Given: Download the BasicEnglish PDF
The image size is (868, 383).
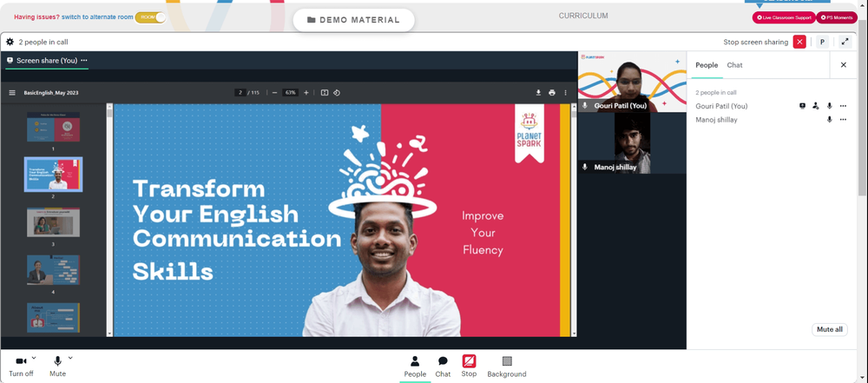Looking at the screenshot, I should [x=538, y=93].
